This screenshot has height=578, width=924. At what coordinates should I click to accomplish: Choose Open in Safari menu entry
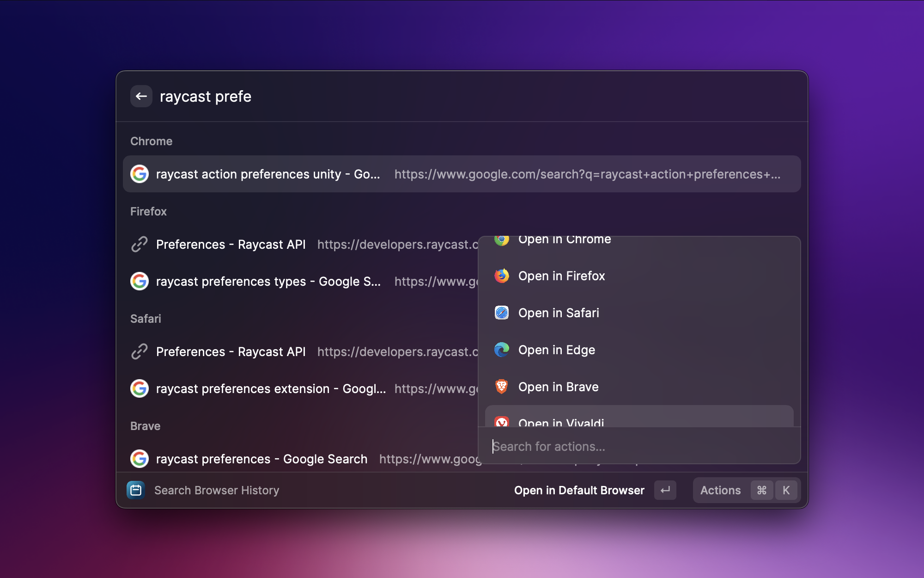coord(558,313)
